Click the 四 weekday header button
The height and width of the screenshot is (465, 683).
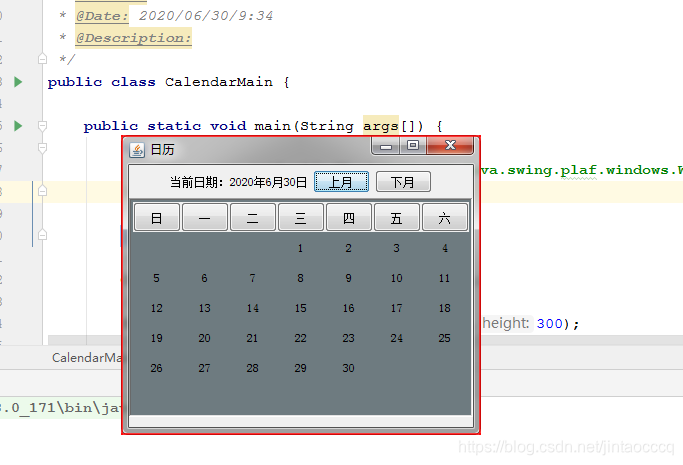[348, 217]
